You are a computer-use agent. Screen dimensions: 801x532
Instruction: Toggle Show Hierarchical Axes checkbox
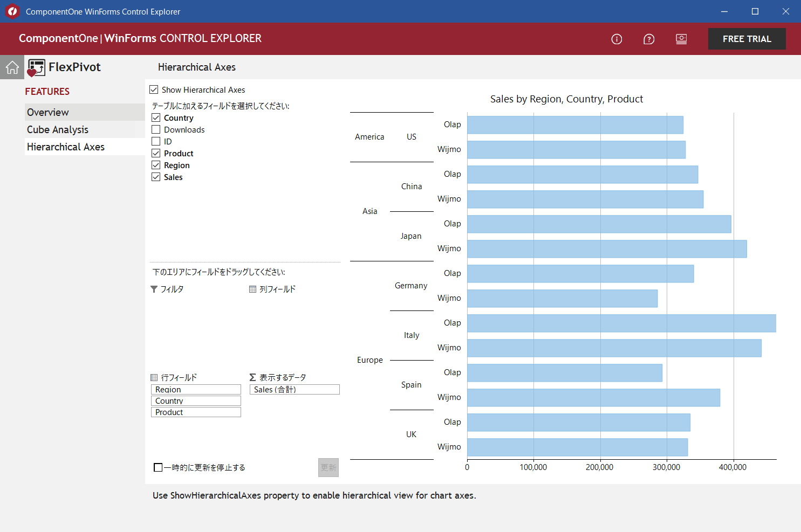(154, 89)
